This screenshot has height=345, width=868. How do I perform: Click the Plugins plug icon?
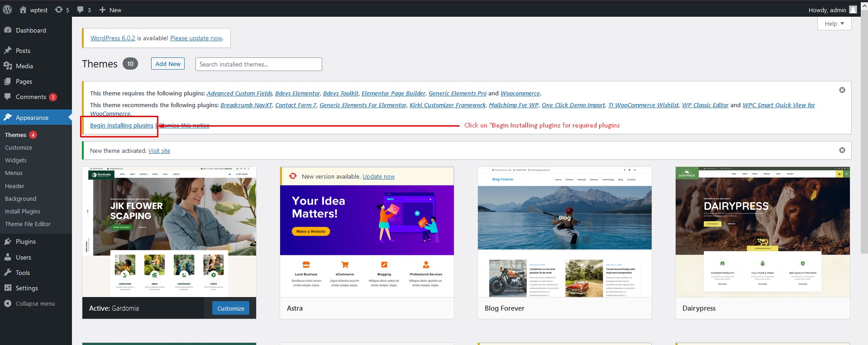[8, 241]
